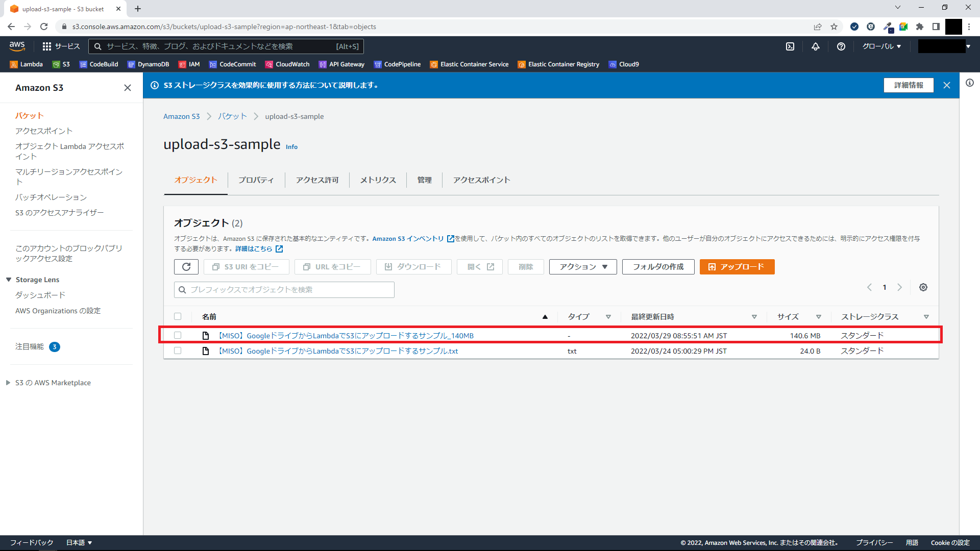
Task: Switch to the アクセス許可 tab
Action: click(317, 180)
